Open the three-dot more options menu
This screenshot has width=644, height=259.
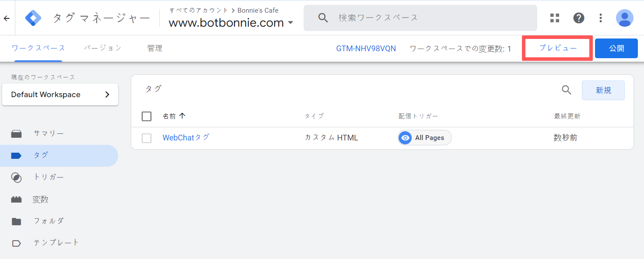point(601,18)
